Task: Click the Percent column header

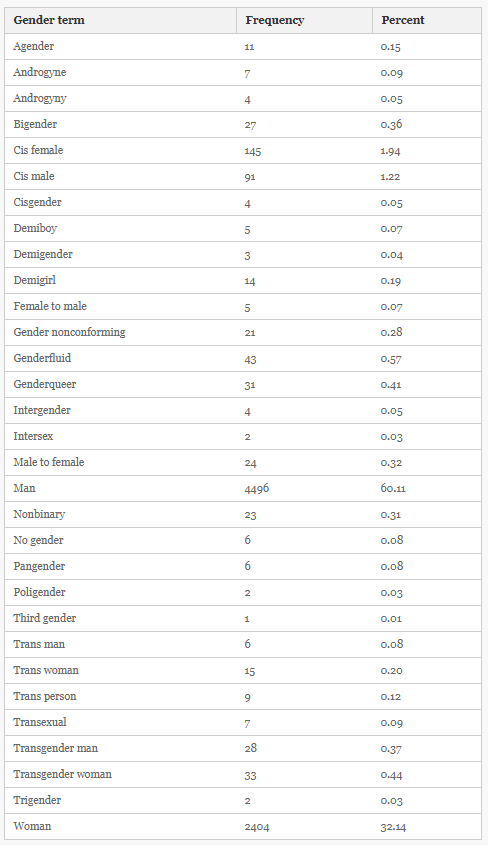Action: tap(403, 21)
